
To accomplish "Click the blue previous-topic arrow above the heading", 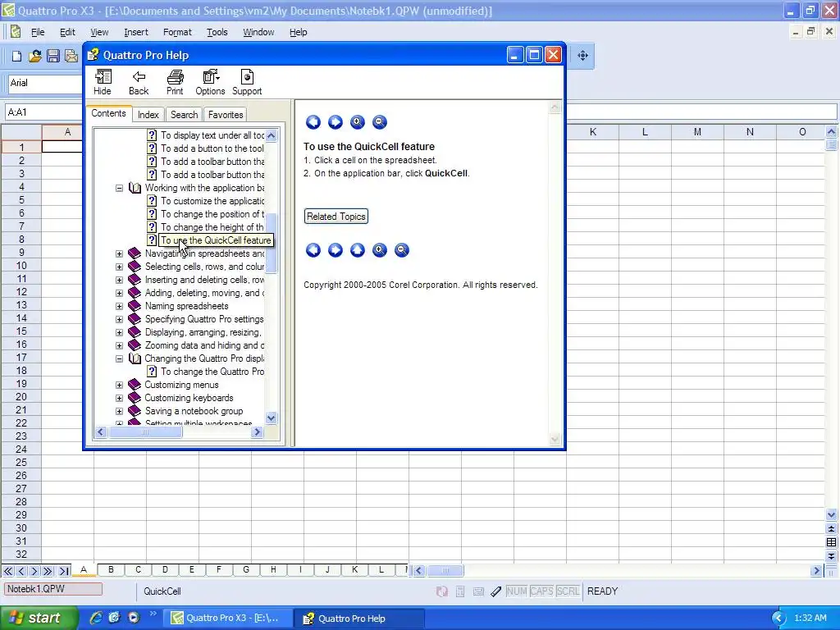I will [313, 122].
